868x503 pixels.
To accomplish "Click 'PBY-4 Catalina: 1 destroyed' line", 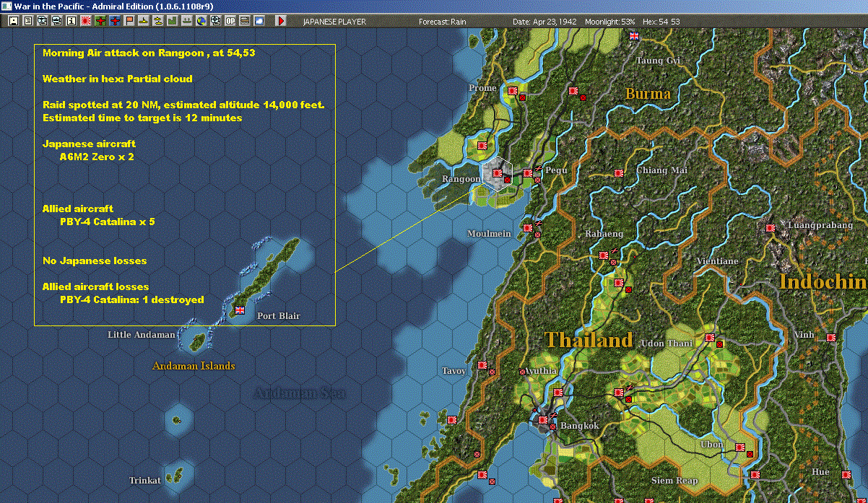I will [132, 299].
